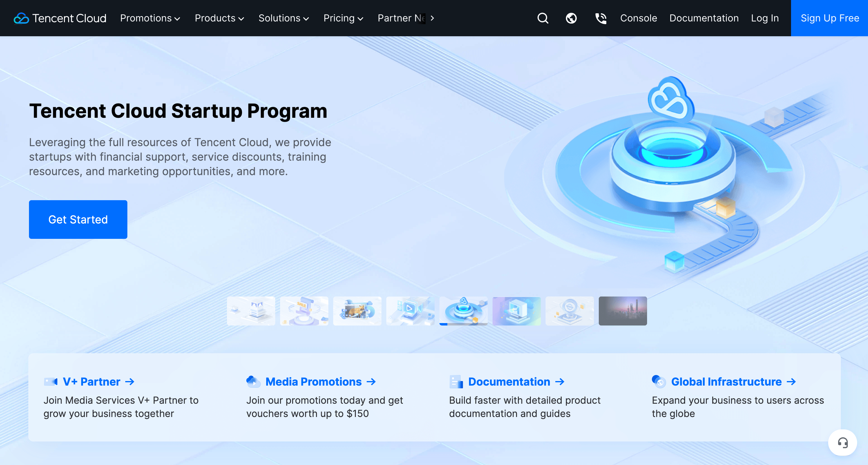The image size is (868, 465).
Task: Click the nav right-arrow to show more items
Action: tap(432, 18)
